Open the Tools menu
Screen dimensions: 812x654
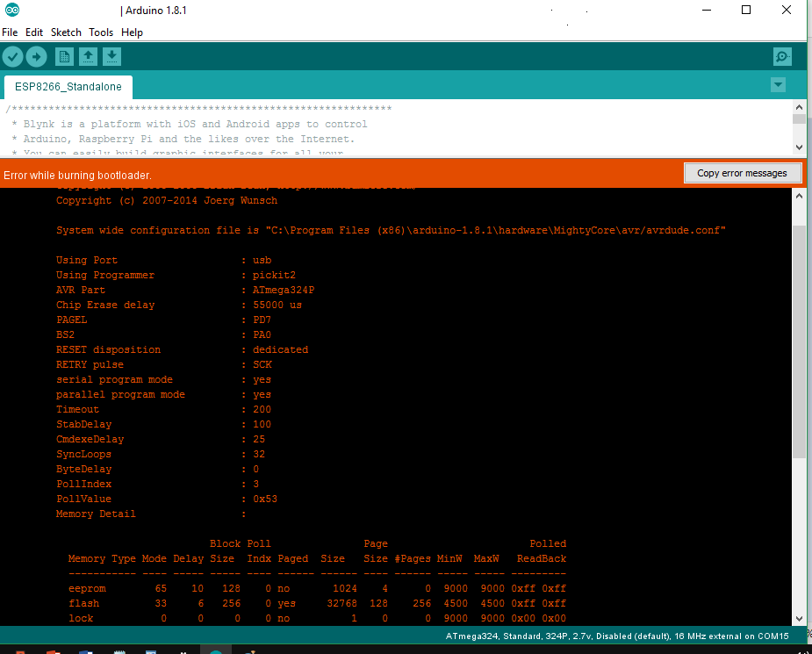[x=101, y=32]
